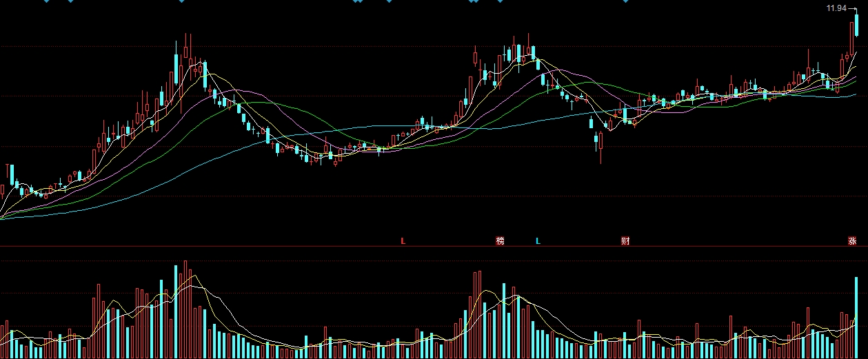Click the red L event marker
The height and width of the screenshot is (359, 868).
[x=403, y=241]
